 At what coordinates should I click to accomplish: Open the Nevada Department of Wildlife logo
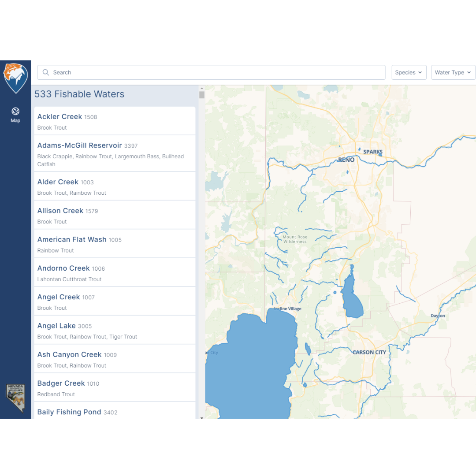click(x=15, y=398)
